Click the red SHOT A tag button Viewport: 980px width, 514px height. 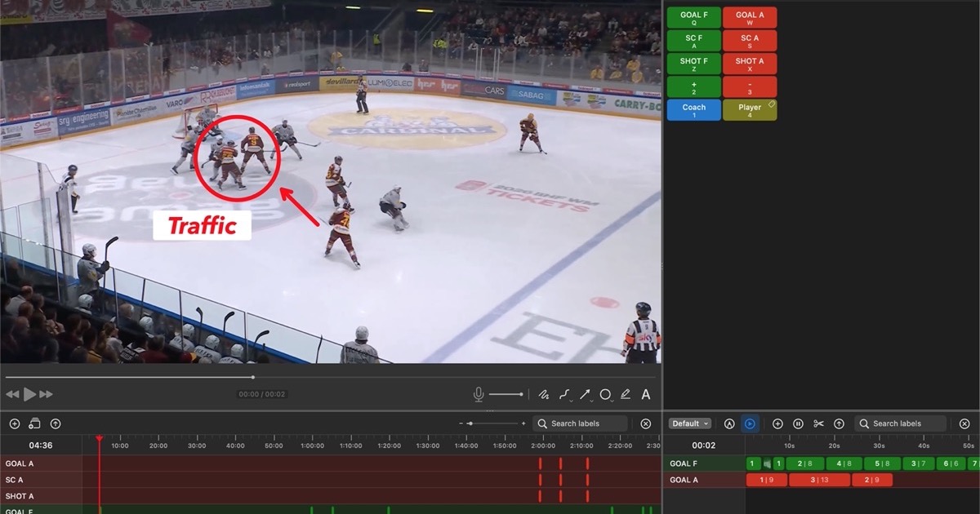click(750, 64)
